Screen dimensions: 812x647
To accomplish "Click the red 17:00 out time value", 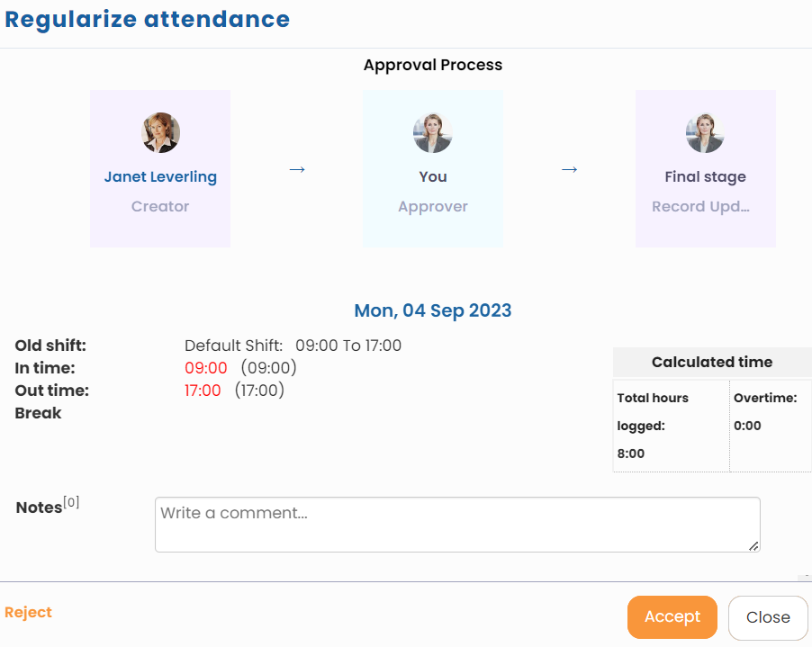I will (203, 391).
